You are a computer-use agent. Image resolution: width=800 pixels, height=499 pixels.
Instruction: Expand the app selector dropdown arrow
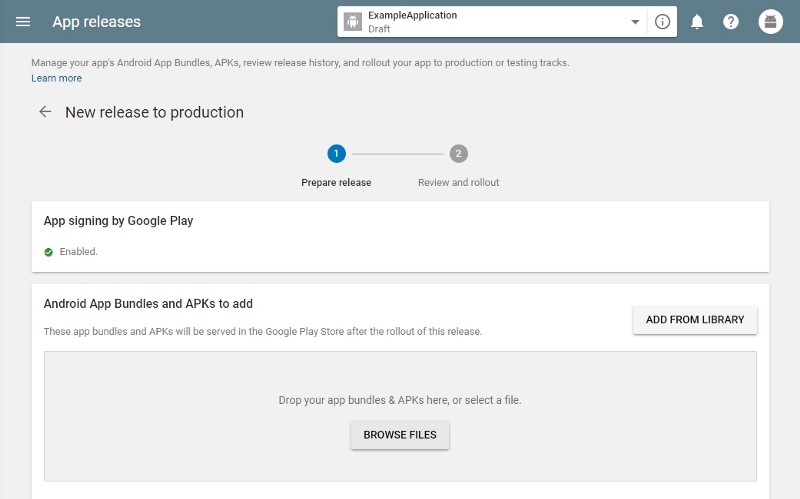coord(635,22)
